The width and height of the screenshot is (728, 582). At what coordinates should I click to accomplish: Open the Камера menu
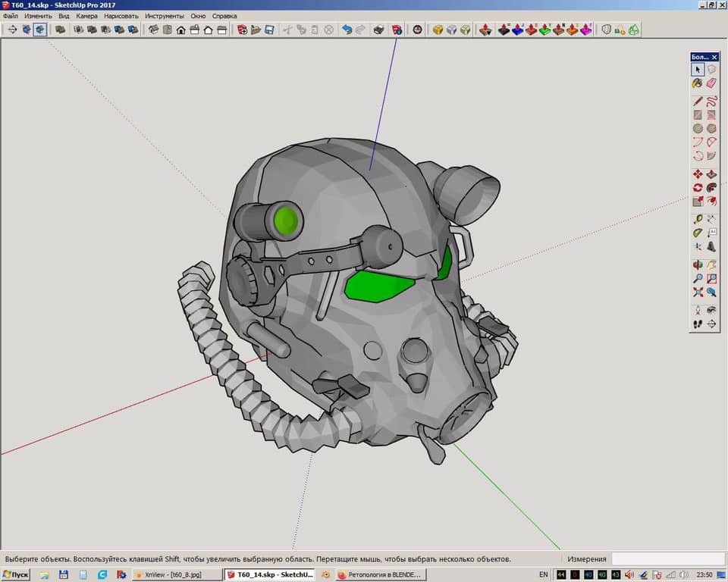point(86,16)
